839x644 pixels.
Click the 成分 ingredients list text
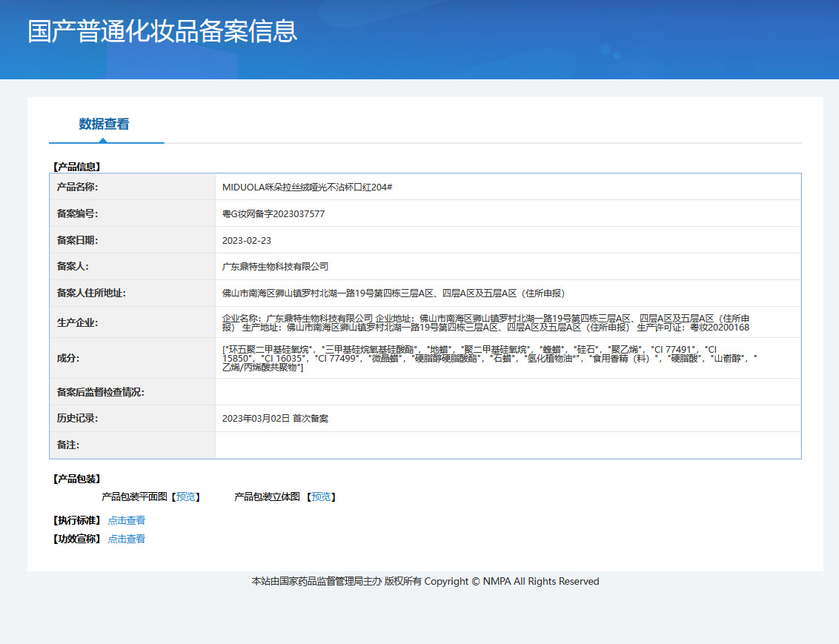click(x=490, y=359)
